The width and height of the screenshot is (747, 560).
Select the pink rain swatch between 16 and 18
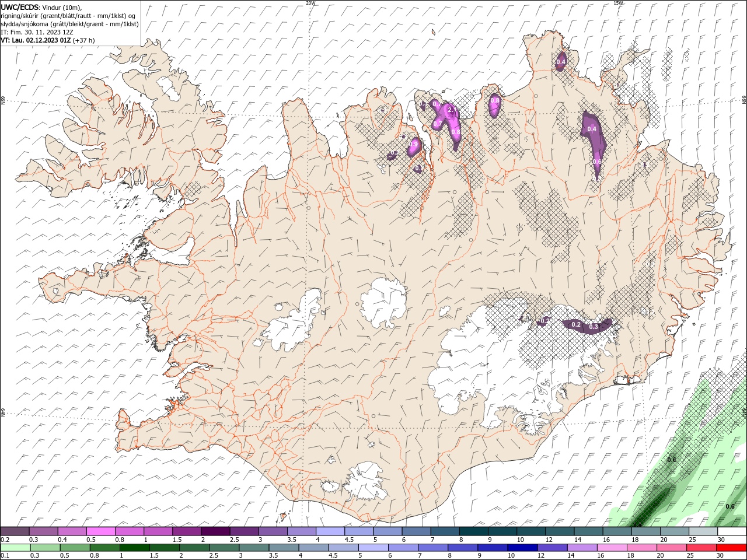612,548
